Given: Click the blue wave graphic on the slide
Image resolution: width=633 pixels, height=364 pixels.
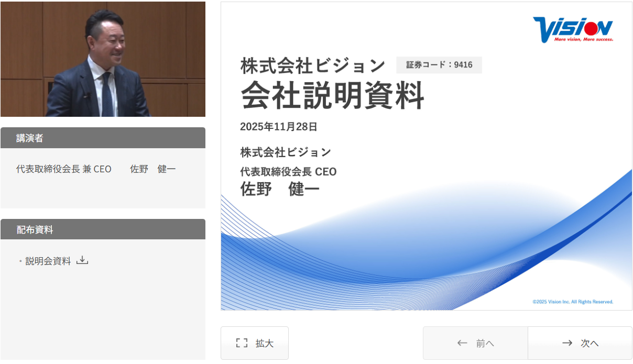Looking at the screenshot, I should (x=419, y=251).
